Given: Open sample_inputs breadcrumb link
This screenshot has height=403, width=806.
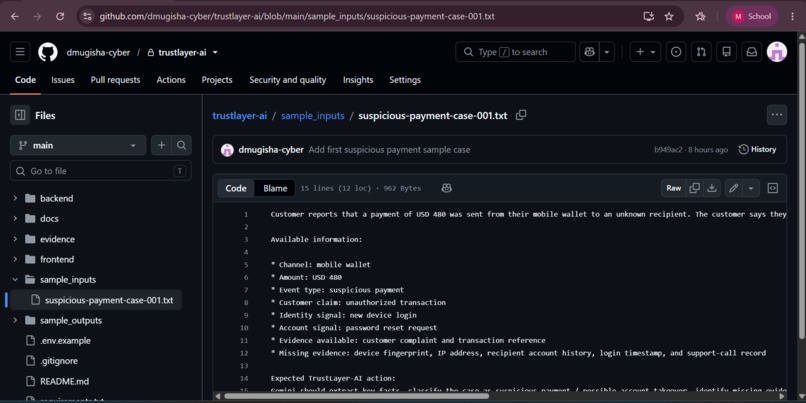Looking at the screenshot, I should click(313, 116).
